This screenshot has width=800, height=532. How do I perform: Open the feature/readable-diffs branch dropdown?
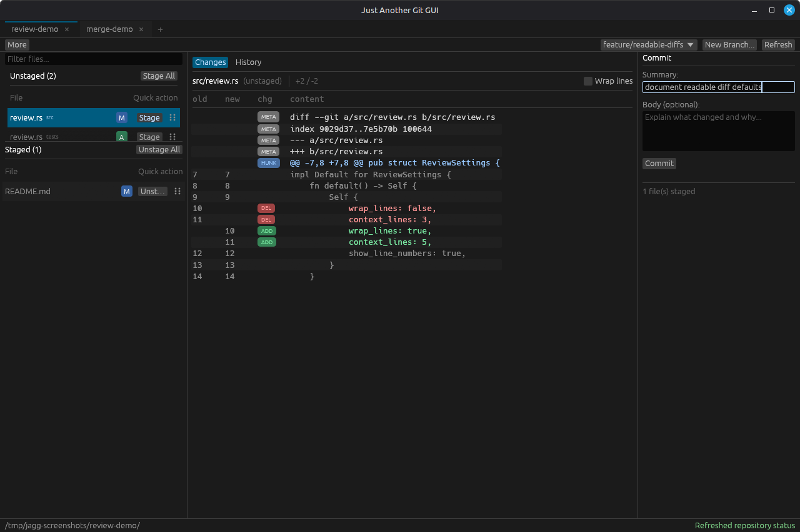click(649, 45)
